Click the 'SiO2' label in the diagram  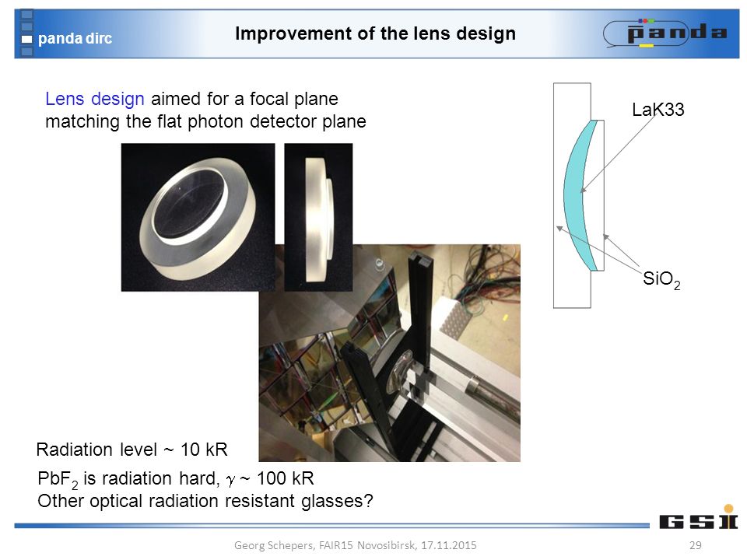pyautogui.click(x=661, y=279)
